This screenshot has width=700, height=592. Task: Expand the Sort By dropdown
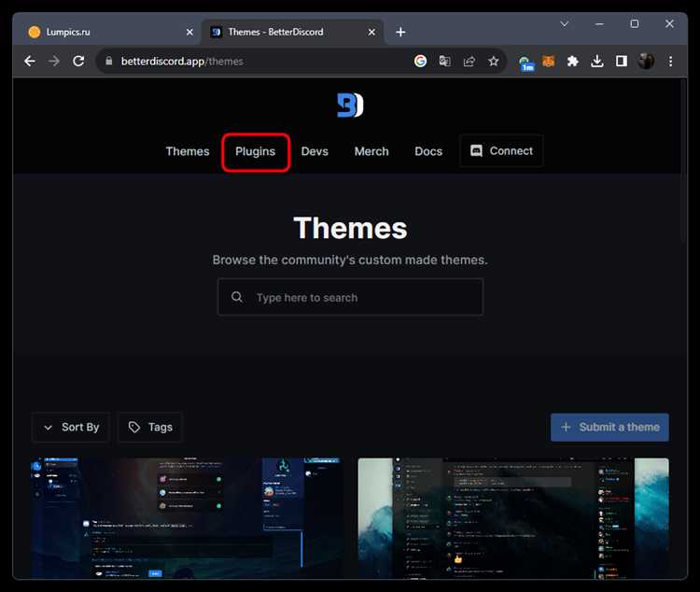[x=71, y=427]
